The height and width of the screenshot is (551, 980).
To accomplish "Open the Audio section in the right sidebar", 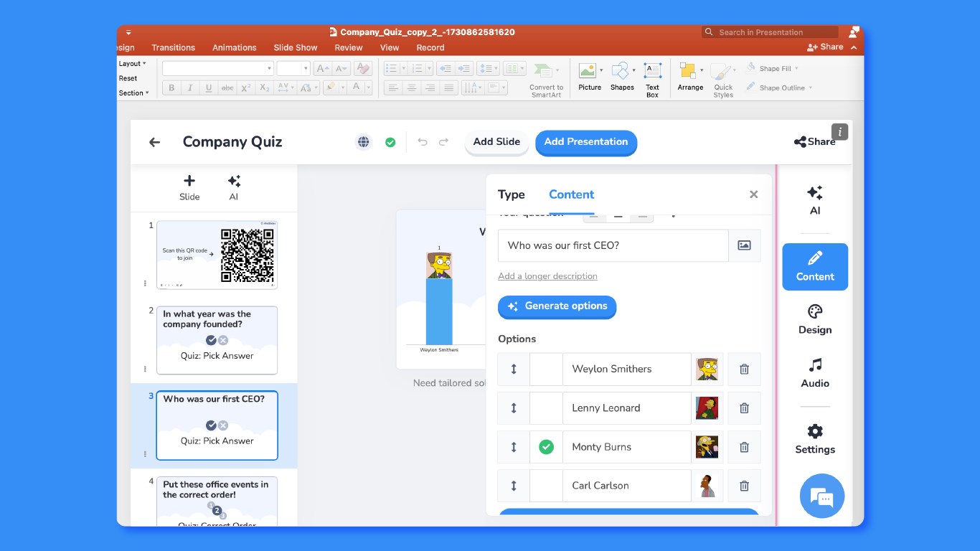I will pyautogui.click(x=815, y=373).
